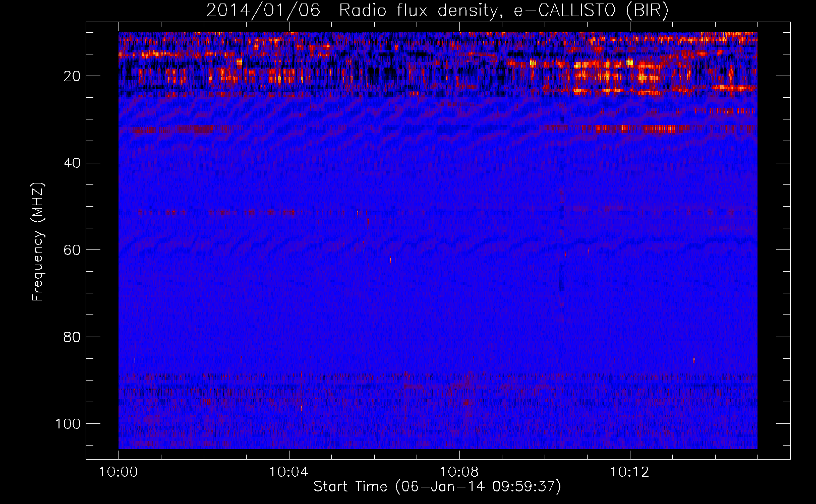Image resolution: width=816 pixels, height=504 pixels.
Task: Click the '10:04' time tick label
Action: pos(288,472)
